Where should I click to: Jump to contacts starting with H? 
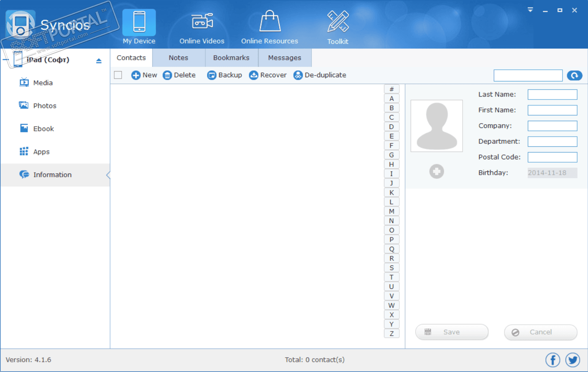(391, 164)
